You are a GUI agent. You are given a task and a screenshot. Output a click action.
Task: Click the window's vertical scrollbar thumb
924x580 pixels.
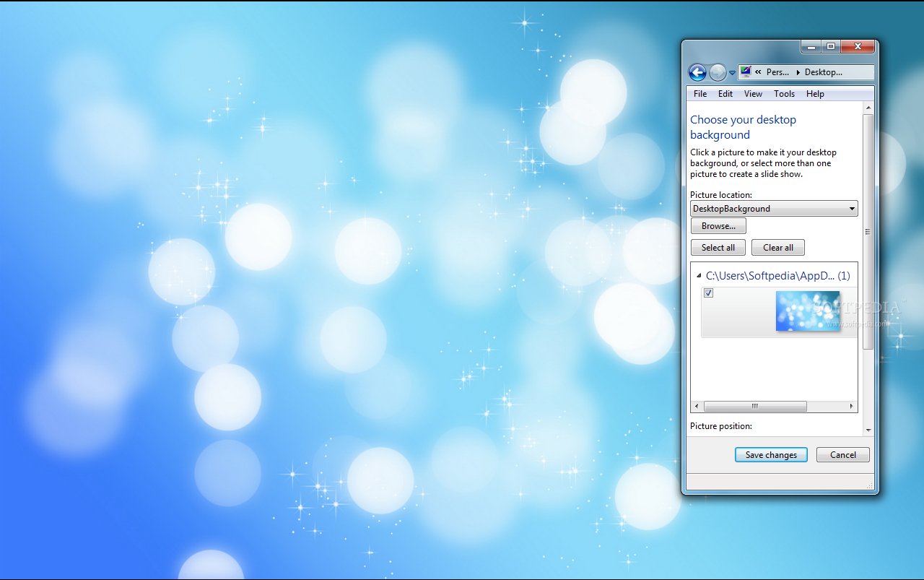tap(868, 232)
